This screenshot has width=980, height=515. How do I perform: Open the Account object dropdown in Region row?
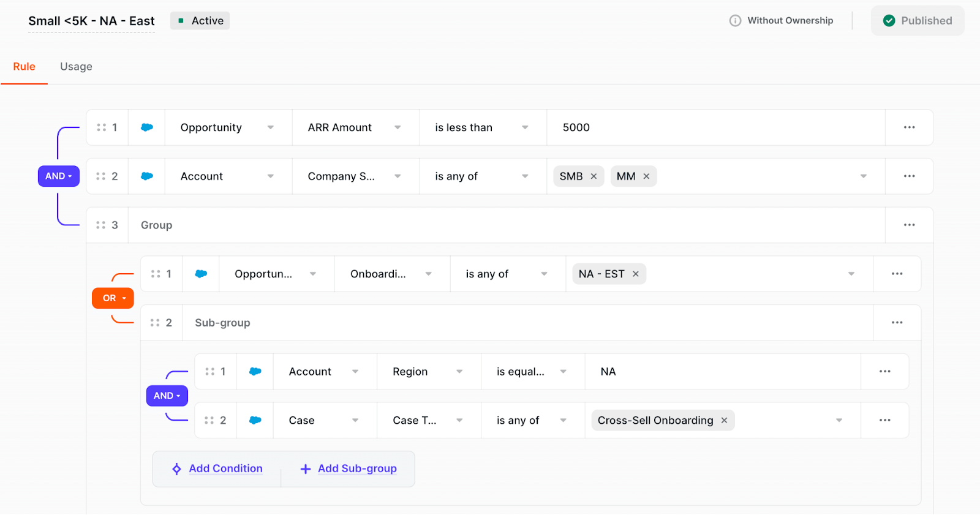point(325,372)
